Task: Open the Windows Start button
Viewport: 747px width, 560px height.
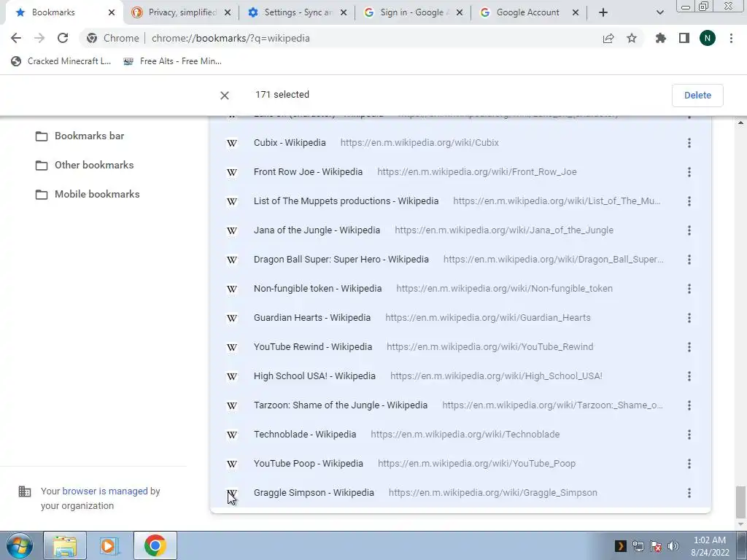Action: coord(20,545)
